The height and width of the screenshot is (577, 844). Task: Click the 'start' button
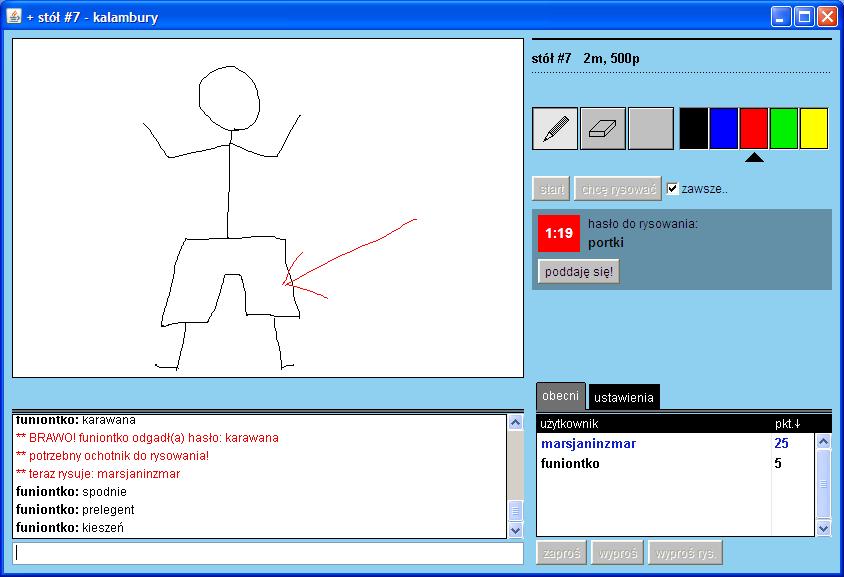tap(552, 189)
